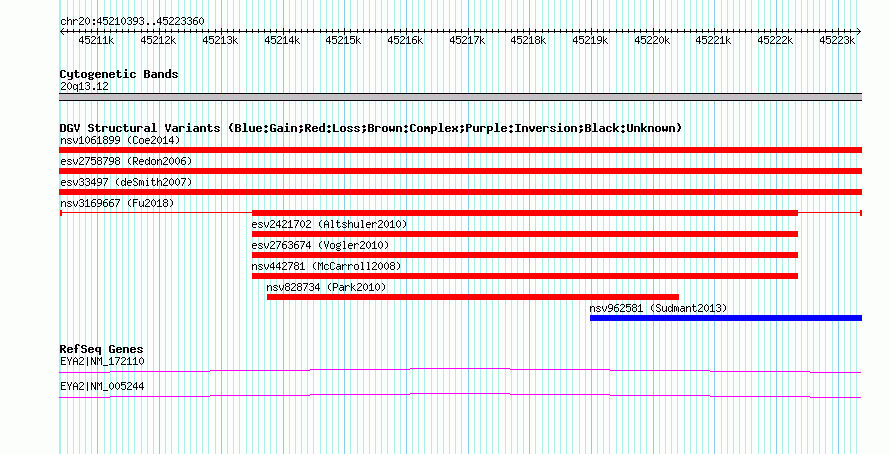The width and height of the screenshot is (890, 454).
Task: Select the 45213k ruler tick label
Action: coord(220,40)
